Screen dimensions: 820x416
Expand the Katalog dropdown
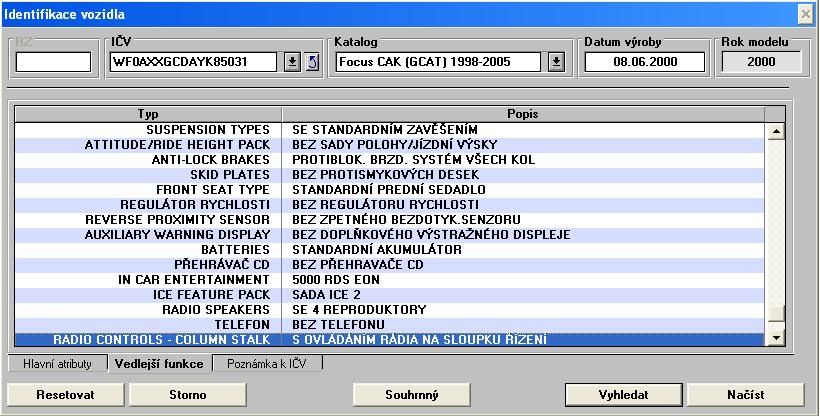556,62
